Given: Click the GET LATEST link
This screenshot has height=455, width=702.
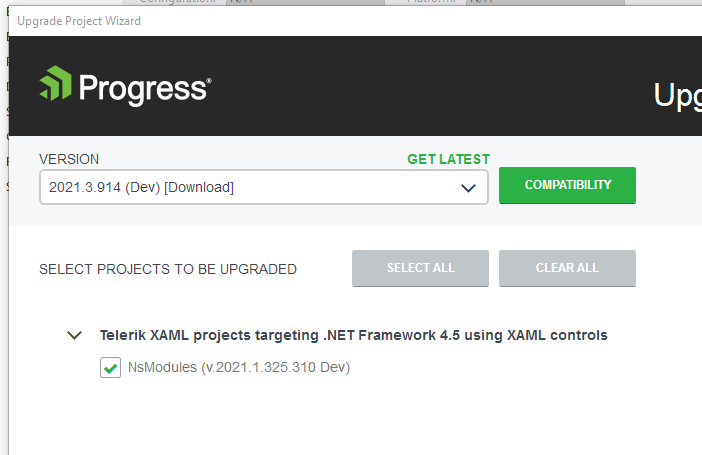Looking at the screenshot, I should point(448,159).
